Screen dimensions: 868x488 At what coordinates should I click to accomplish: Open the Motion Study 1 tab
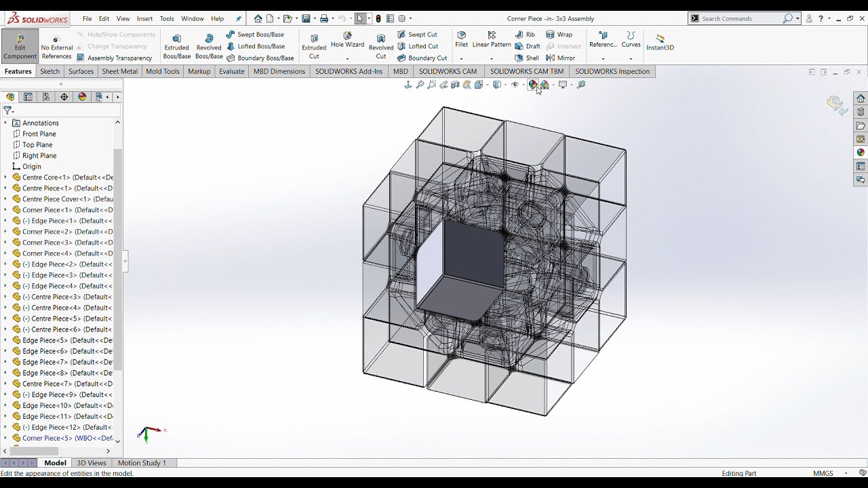[x=142, y=463]
